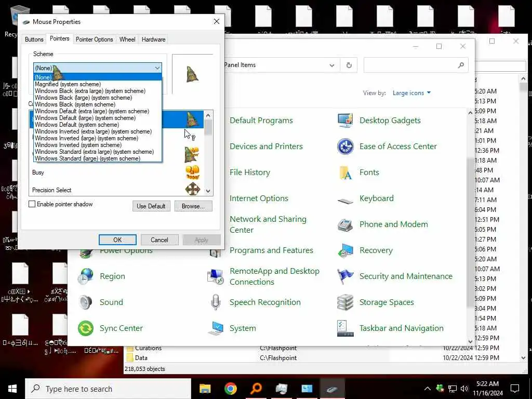The width and height of the screenshot is (532, 399).
Task: Open the clock showing 5:22 AM
Action: point(487,389)
